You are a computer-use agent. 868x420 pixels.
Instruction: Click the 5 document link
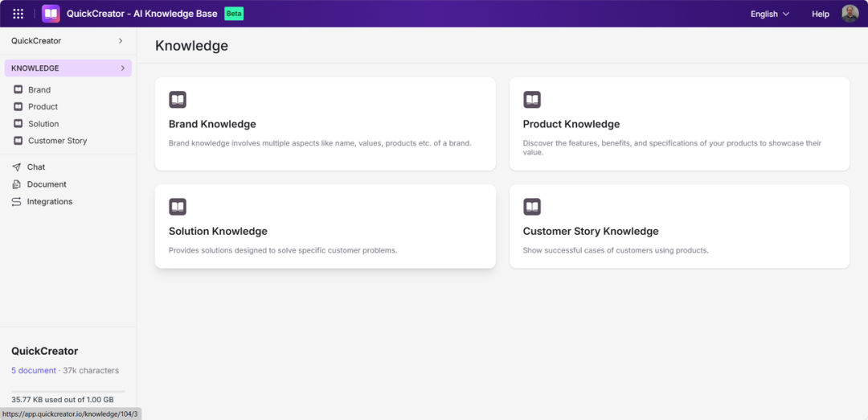[x=34, y=370]
